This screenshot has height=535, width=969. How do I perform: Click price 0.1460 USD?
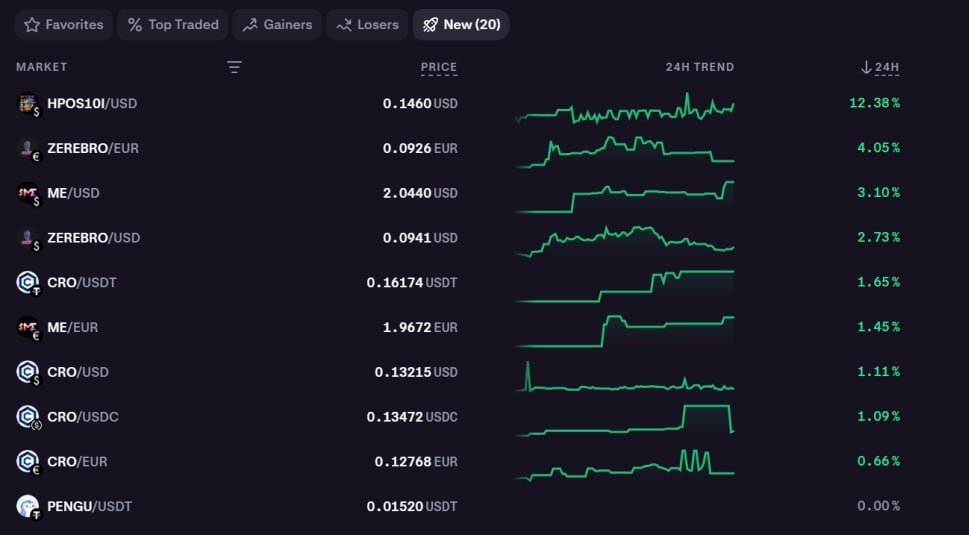tap(420, 104)
